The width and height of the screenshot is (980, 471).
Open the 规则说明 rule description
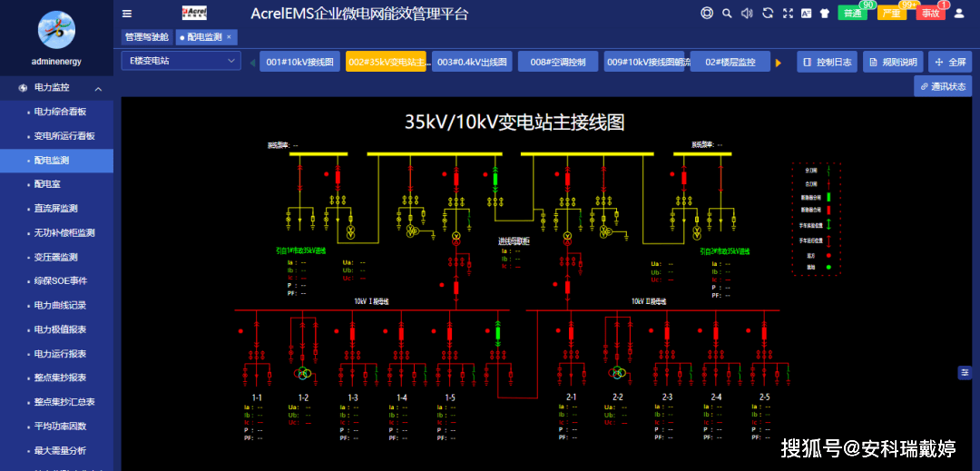893,62
